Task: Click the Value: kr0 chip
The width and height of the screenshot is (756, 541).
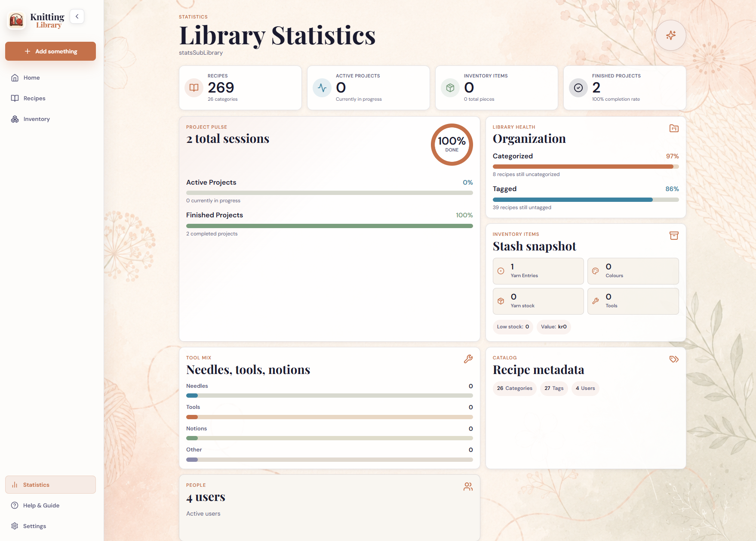Action: tap(553, 327)
